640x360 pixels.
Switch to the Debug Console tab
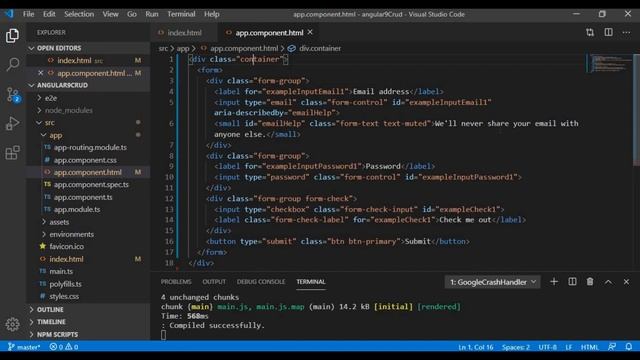click(x=261, y=282)
